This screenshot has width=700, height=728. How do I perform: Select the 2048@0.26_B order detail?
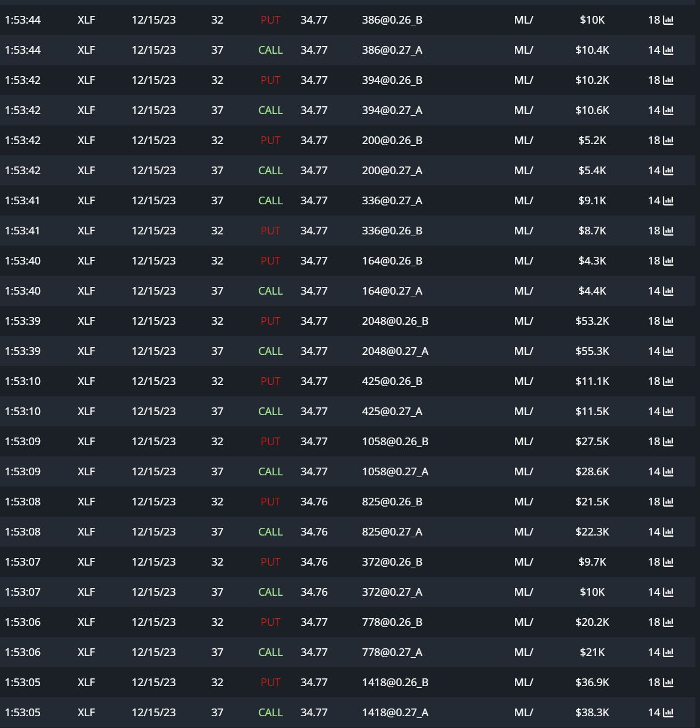point(395,321)
